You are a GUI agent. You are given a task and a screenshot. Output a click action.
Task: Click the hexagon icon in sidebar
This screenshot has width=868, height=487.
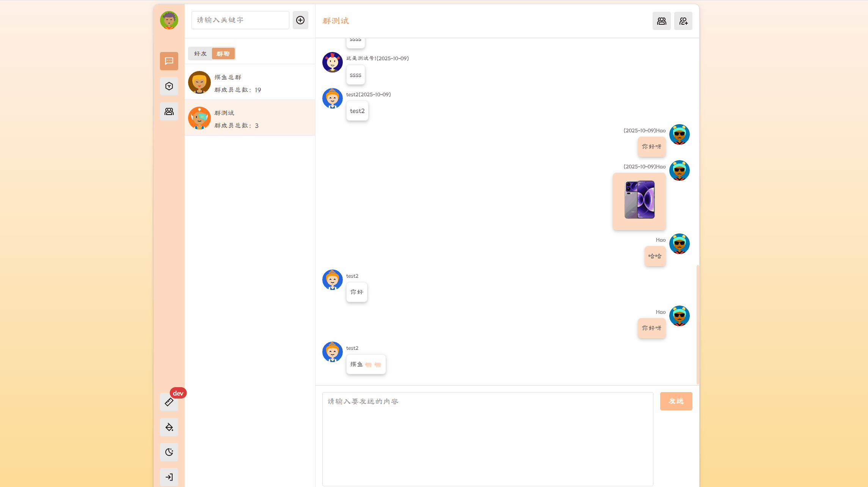click(169, 86)
